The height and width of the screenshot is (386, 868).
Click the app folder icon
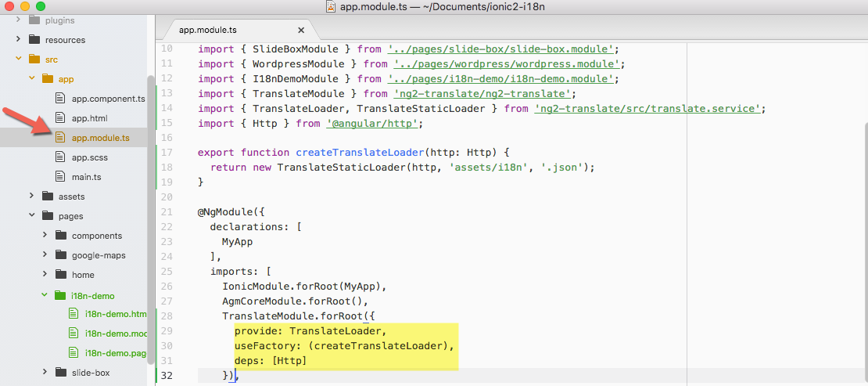(48, 79)
